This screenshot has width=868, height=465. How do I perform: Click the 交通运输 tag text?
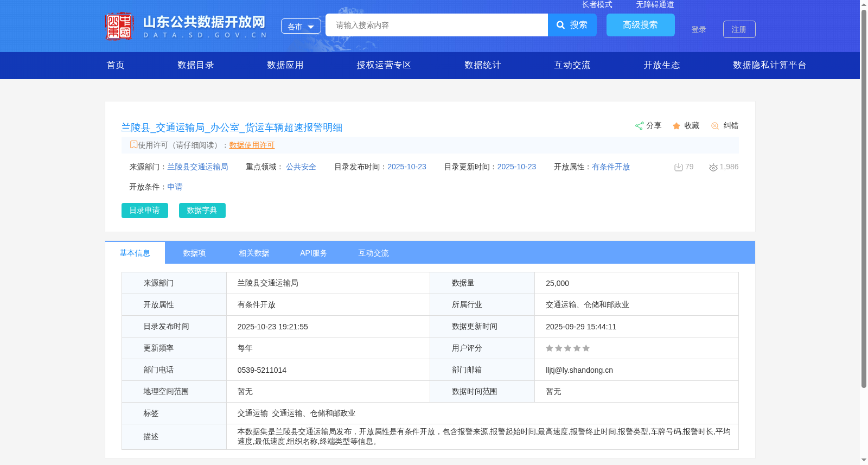click(x=253, y=413)
